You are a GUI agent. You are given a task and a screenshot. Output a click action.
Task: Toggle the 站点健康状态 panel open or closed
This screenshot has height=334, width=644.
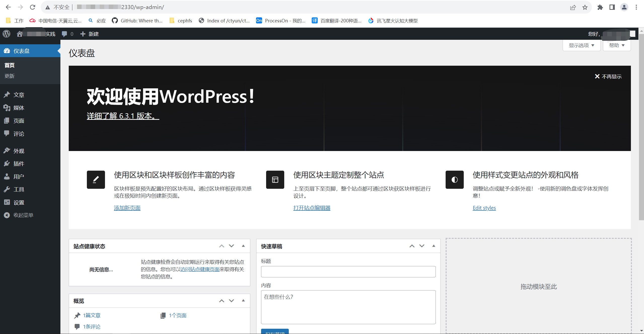click(243, 246)
